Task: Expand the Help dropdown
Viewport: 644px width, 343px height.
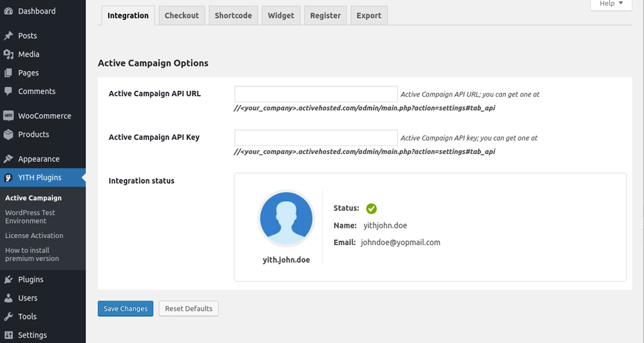Action: tap(611, 4)
